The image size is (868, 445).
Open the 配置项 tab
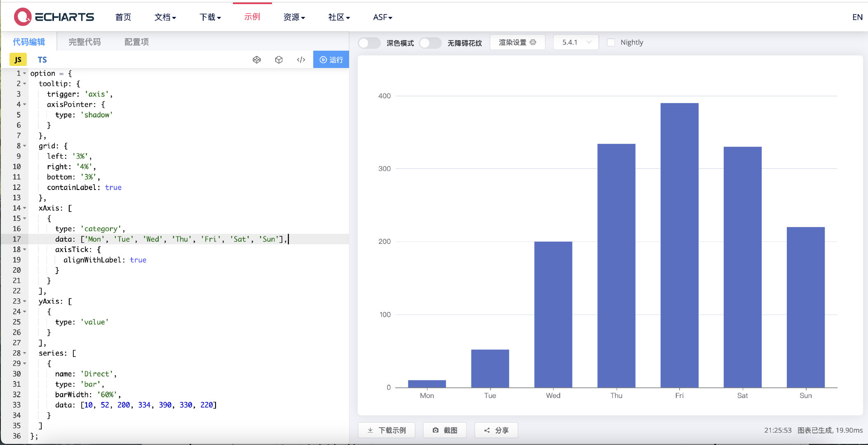point(136,42)
